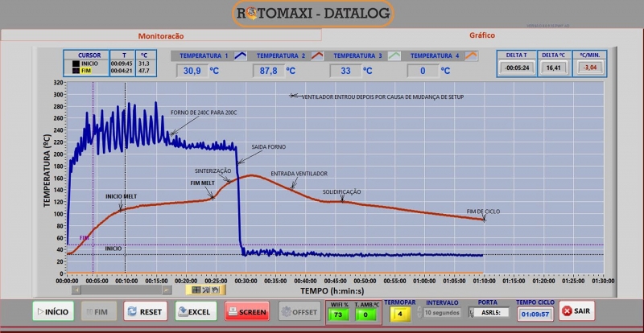Start logging with the INÍCIO button
The image size is (644, 333).
coord(53,311)
